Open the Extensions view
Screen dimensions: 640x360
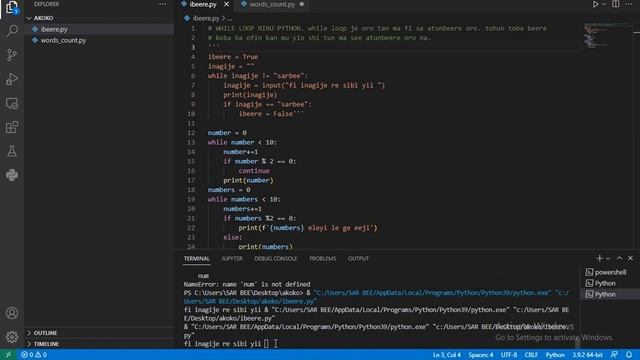[12, 127]
